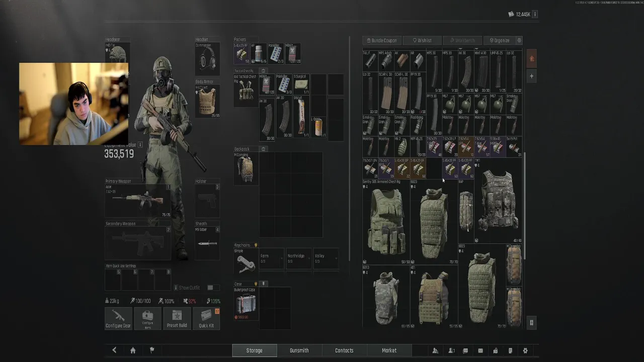
Task: Open the Bundle Coupon button
Action: point(382,40)
